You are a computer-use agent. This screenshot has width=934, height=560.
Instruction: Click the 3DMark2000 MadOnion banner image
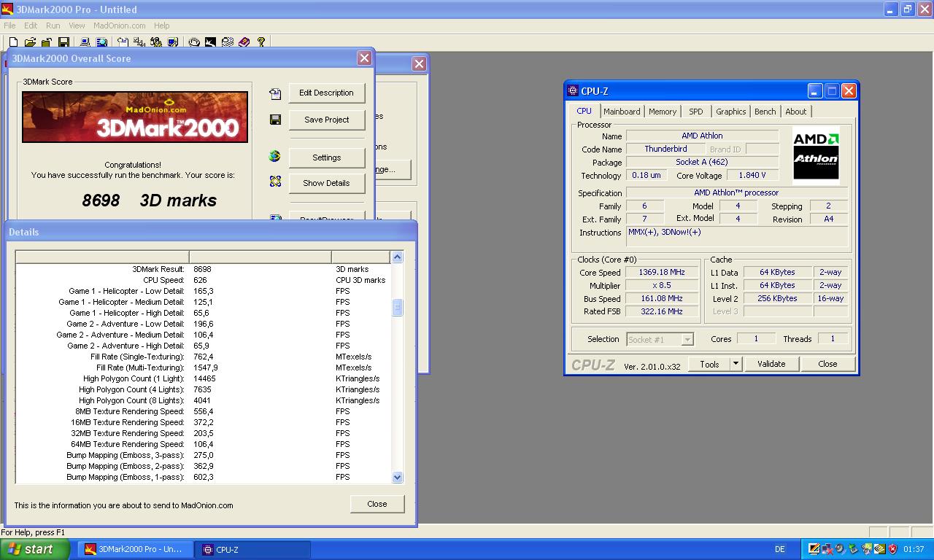[135, 117]
